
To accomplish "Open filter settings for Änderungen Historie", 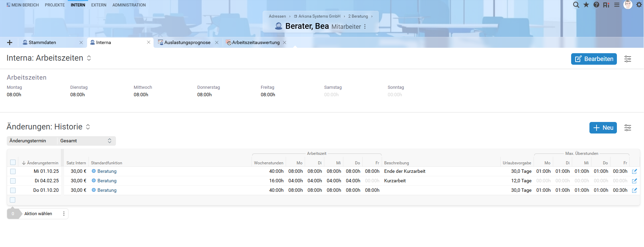I will pyautogui.click(x=628, y=128).
